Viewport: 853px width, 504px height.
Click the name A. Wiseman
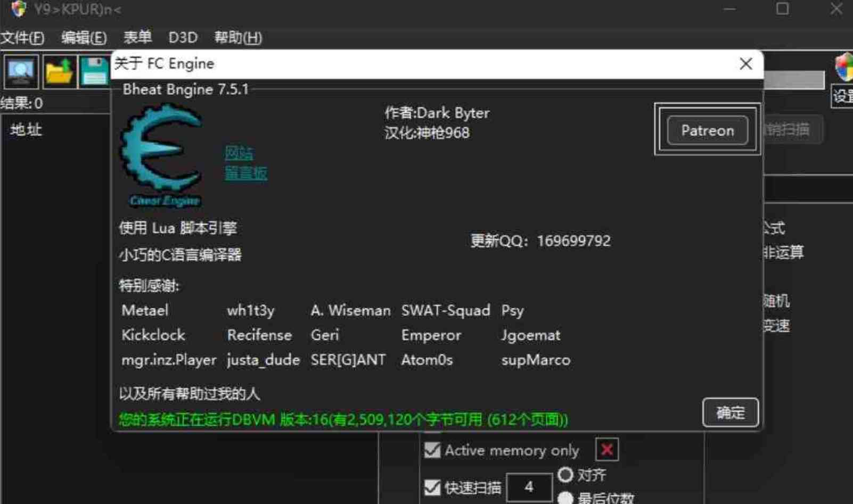[x=350, y=310]
